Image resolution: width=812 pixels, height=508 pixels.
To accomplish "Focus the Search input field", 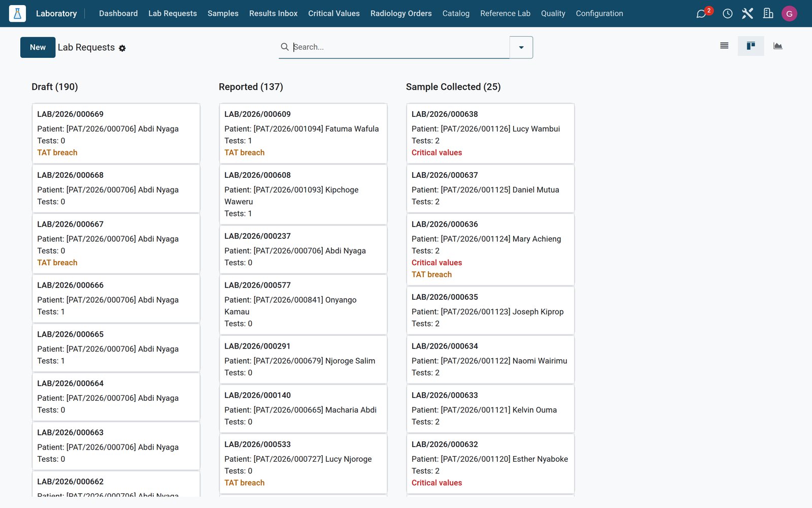I will tap(400, 47).
